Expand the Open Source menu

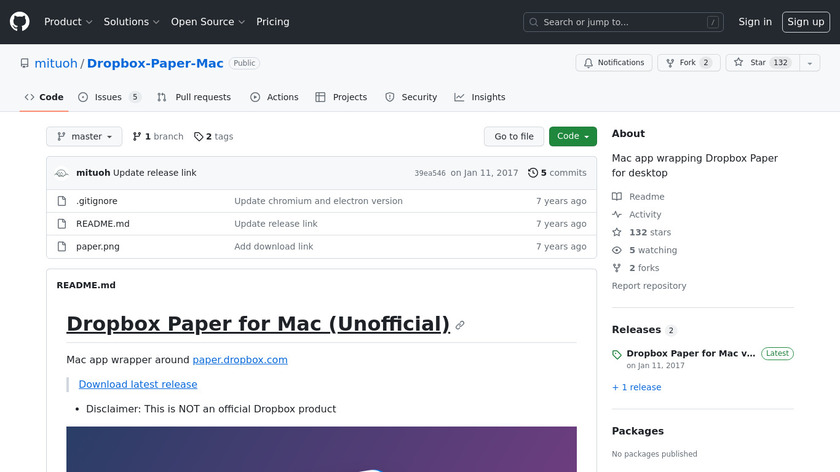click(x=208, y=22)
